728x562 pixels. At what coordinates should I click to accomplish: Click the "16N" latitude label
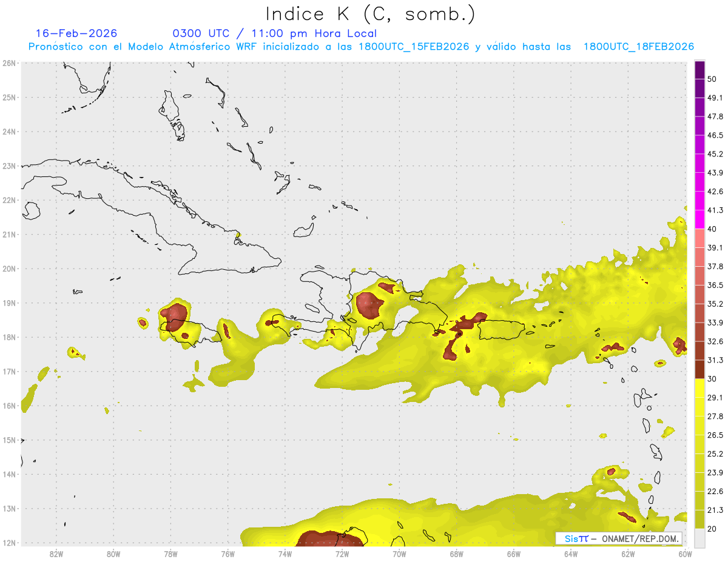coord(9,406)
